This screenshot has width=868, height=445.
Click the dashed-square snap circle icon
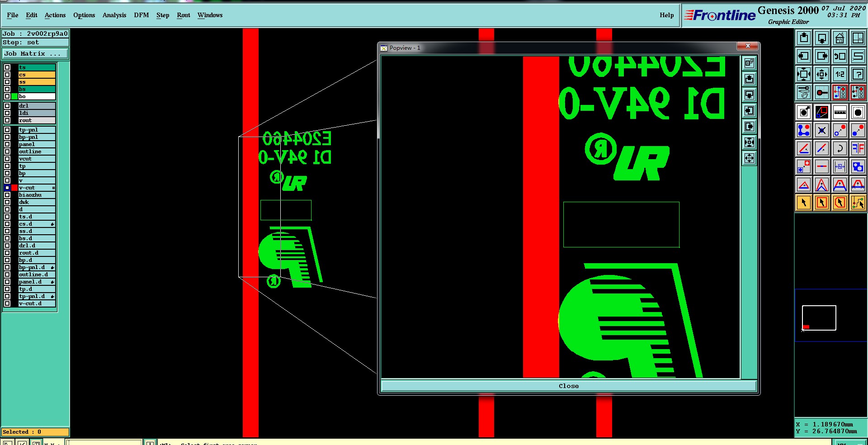tap(858, 112)
